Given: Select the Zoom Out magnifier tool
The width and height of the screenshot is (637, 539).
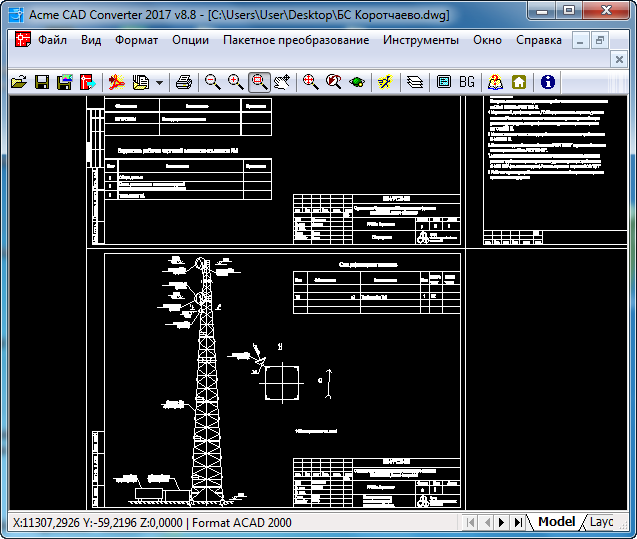Looking at the screenshot, I should point(212,82).
